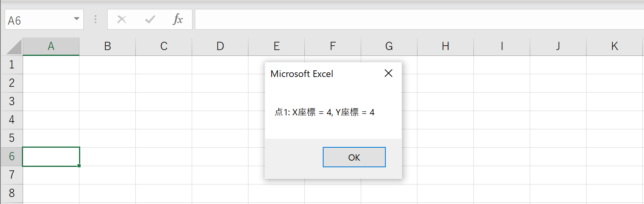Select column G header

tap(389, 47)
